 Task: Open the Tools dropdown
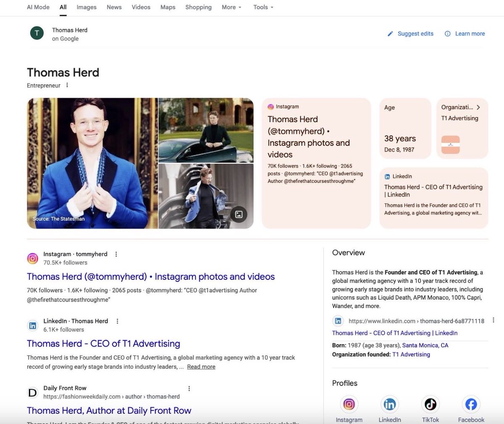pos(263,7)
